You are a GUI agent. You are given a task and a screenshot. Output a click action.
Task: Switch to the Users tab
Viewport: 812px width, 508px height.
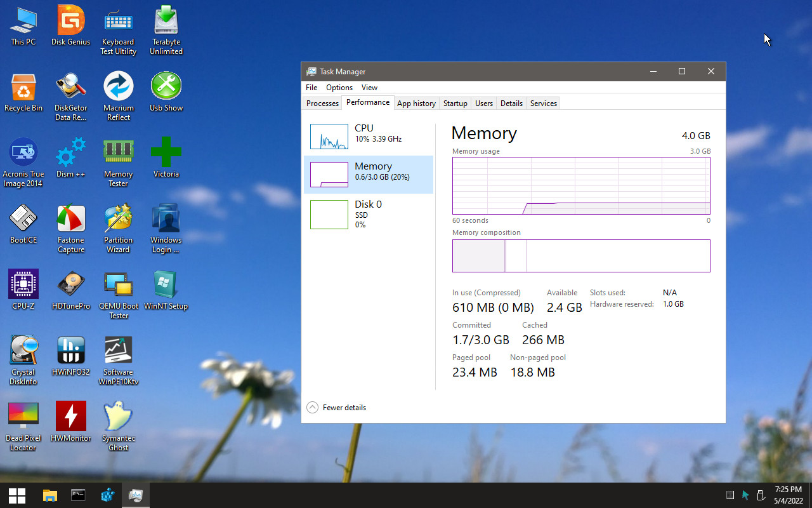tap(484, 104)
